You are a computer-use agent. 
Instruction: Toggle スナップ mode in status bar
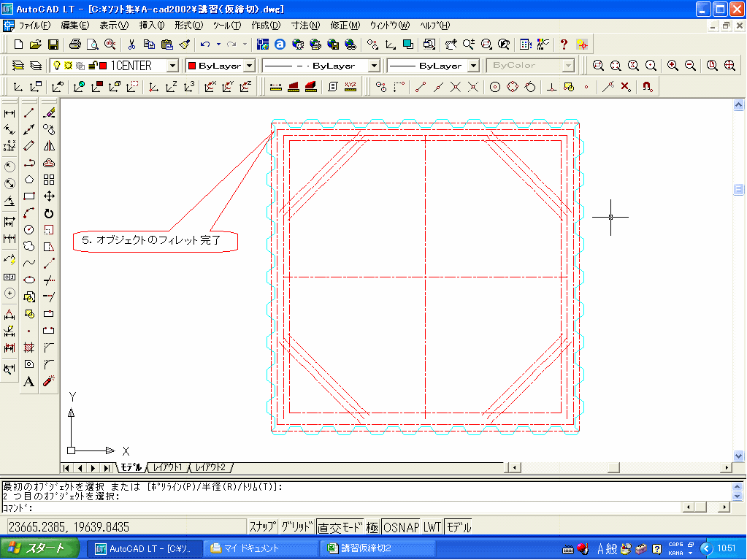click(x=262, y=526)
